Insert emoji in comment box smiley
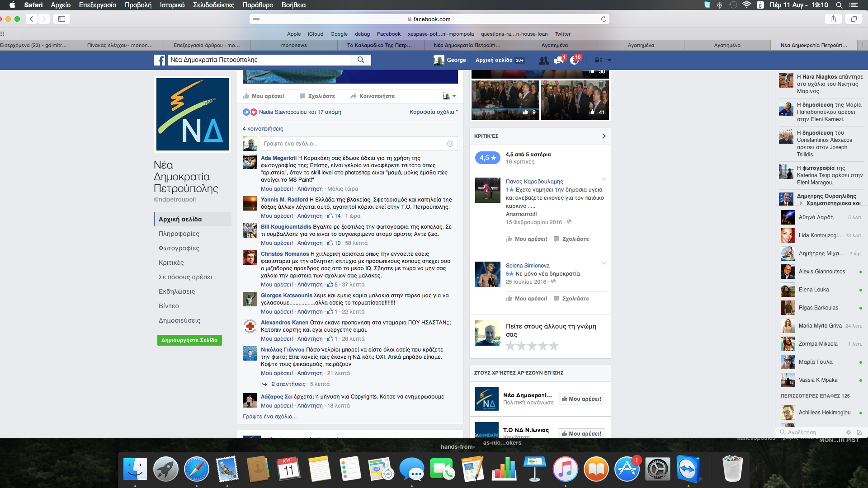This screenshot has height=488, width=868. pyautogui.click(x=450, y=144)
